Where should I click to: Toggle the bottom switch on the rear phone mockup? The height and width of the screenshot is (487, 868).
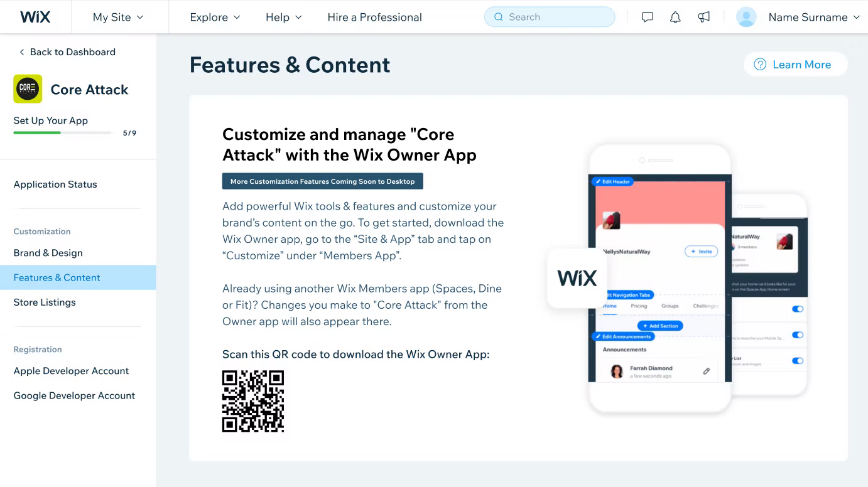click(x=798, y=361)
